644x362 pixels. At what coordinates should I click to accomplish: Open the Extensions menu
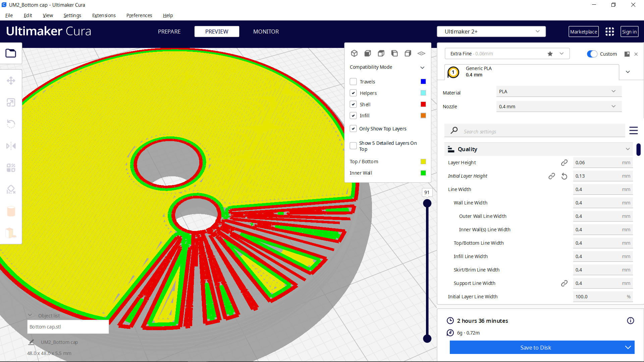point(104,15)
